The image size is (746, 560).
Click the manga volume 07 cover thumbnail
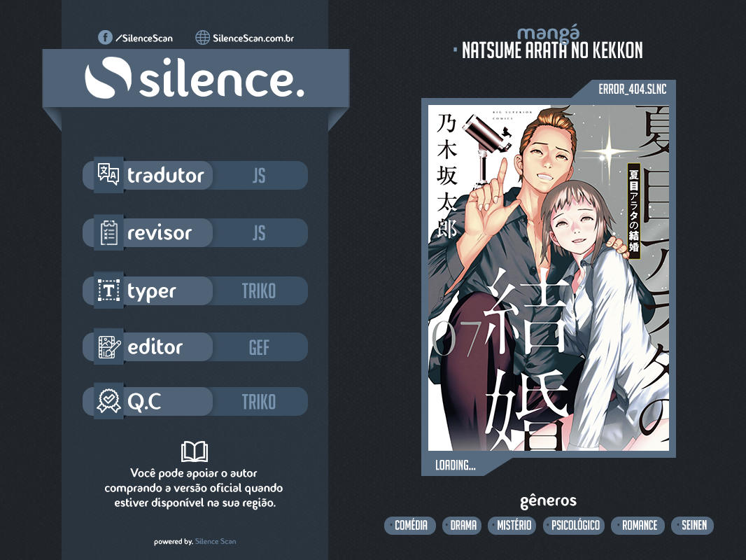549,278
